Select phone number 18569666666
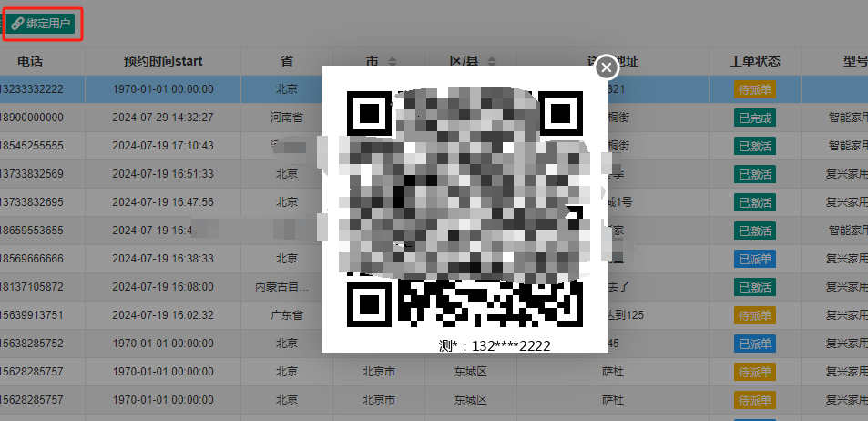This screenshot has width=868, height=421. pos(32,259)
